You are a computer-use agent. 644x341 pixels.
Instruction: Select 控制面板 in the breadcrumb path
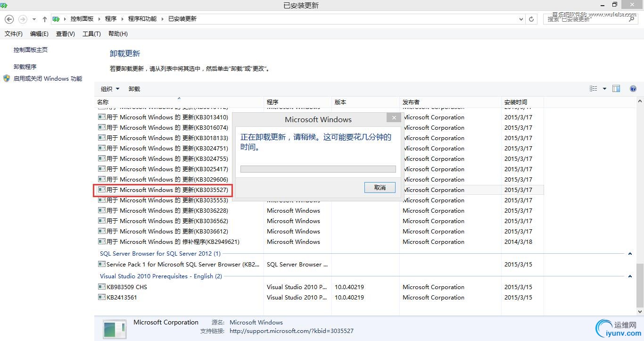point(82,19)
